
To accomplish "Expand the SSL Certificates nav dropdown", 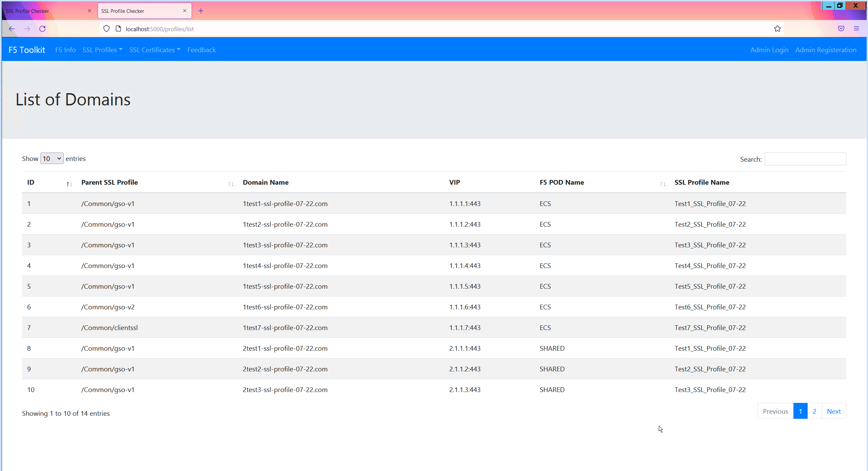I will click(x=155, y=50).
